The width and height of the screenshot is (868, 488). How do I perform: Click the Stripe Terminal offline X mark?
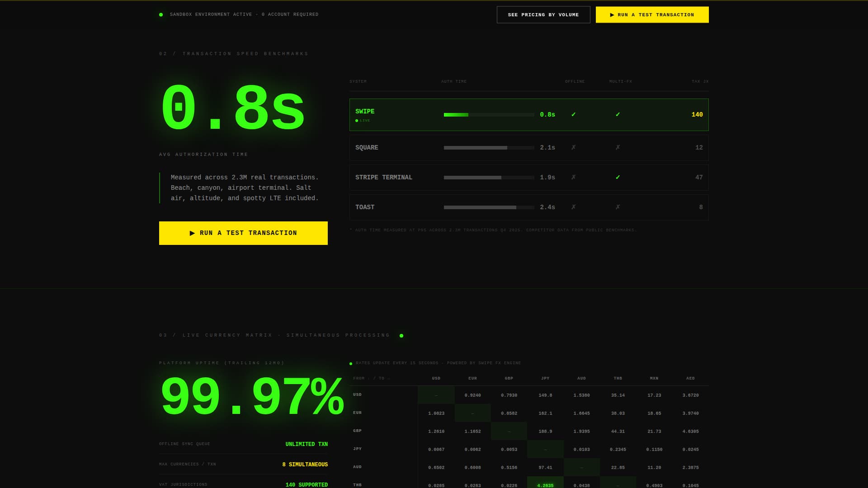573,178
